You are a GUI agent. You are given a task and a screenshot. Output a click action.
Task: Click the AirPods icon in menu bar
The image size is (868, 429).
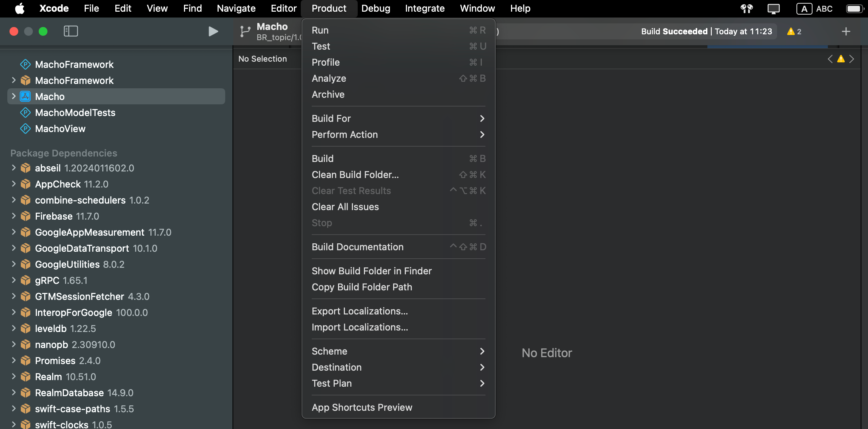pyautogui.click(x=746, y=8)
